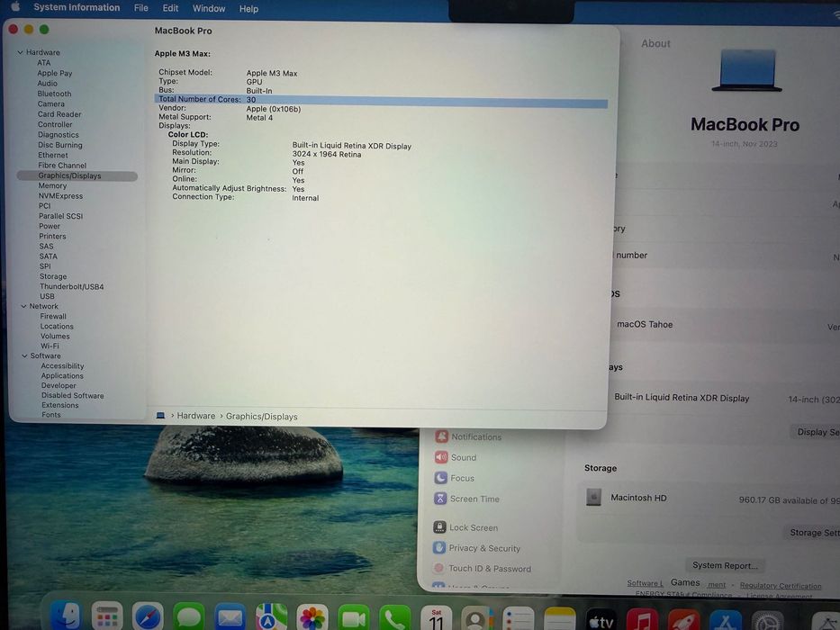Click the Macintosh HD drive icon
Image resolution: width=840 pixels, height=630 pixels.
click(x=593, y=497)
